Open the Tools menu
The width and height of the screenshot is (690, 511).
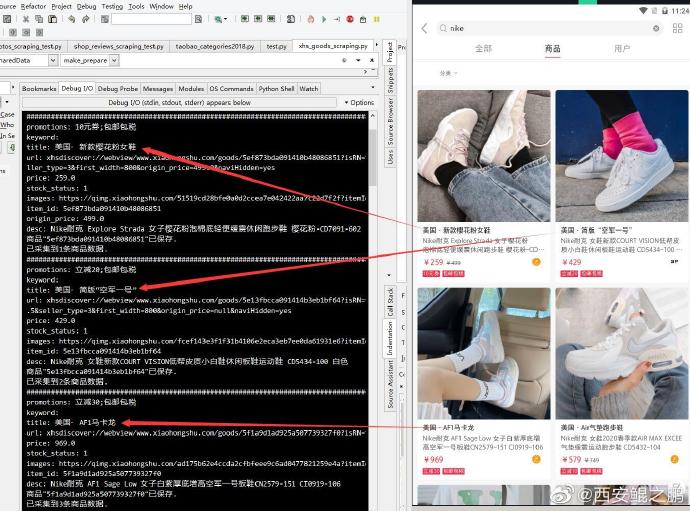coord(136,6)
